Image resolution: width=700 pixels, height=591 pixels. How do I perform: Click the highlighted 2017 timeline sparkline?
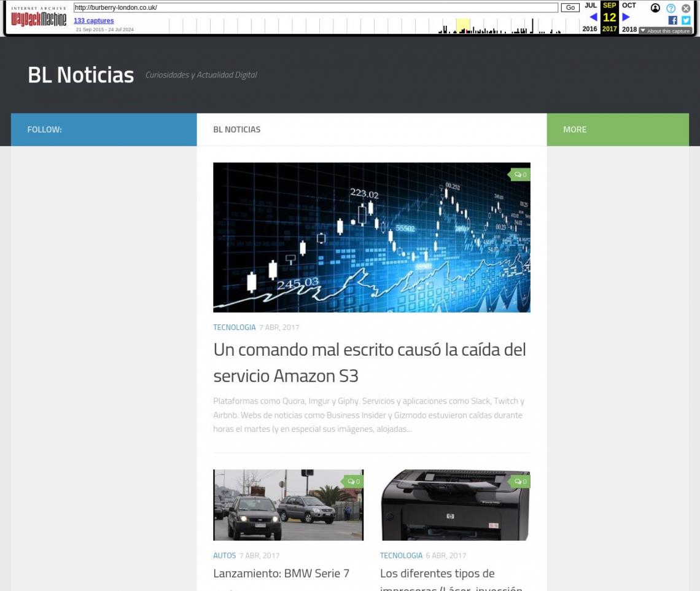click(463, 26)
